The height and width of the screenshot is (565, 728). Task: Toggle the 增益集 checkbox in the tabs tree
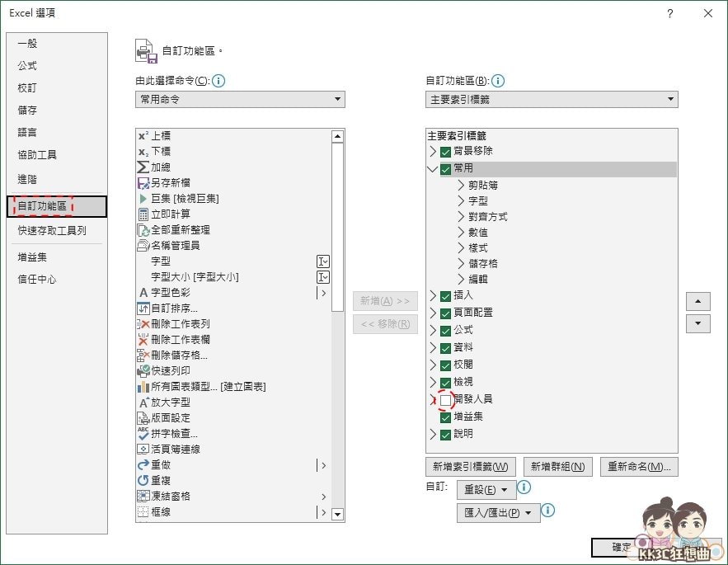click(x=446, y=417)
